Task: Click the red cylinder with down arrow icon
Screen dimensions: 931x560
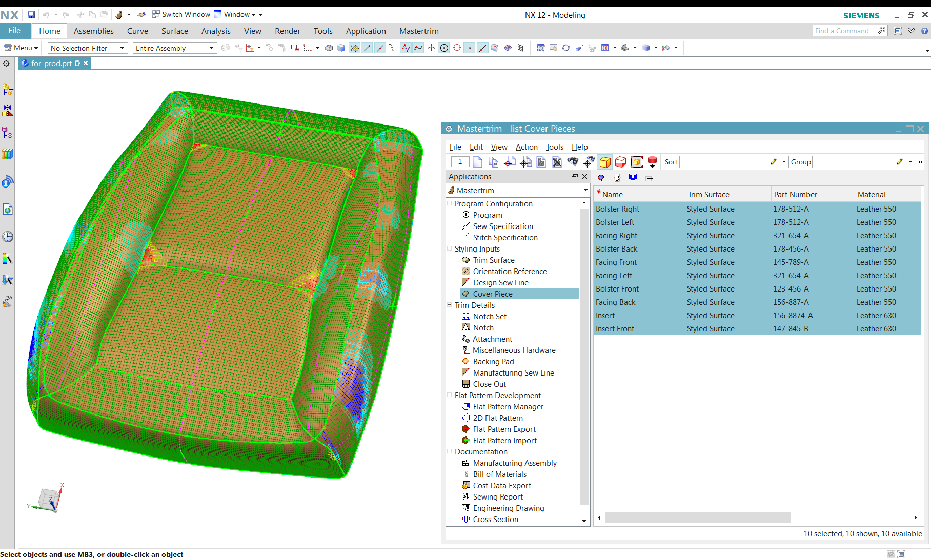Action: 652,162
